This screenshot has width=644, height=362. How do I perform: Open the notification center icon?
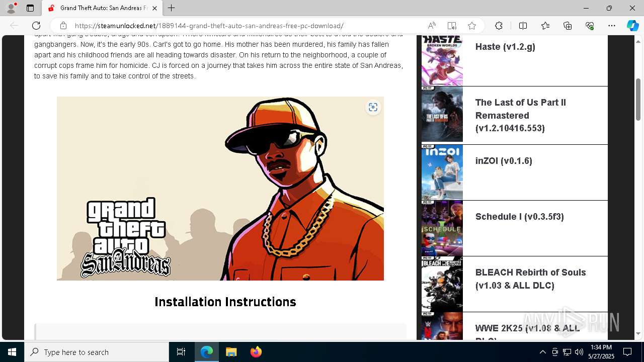coord(628,352)
